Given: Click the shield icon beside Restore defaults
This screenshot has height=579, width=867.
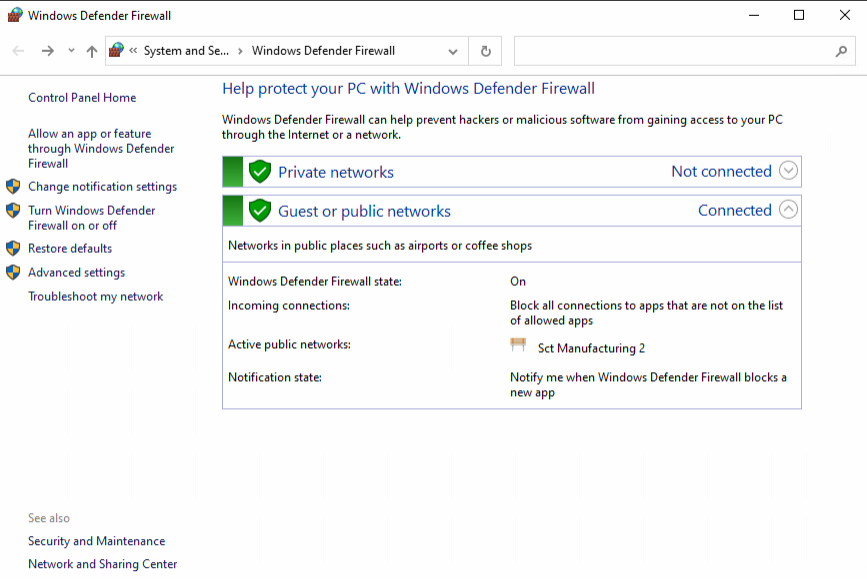Looking at the screenshot, I should point(13,248).
